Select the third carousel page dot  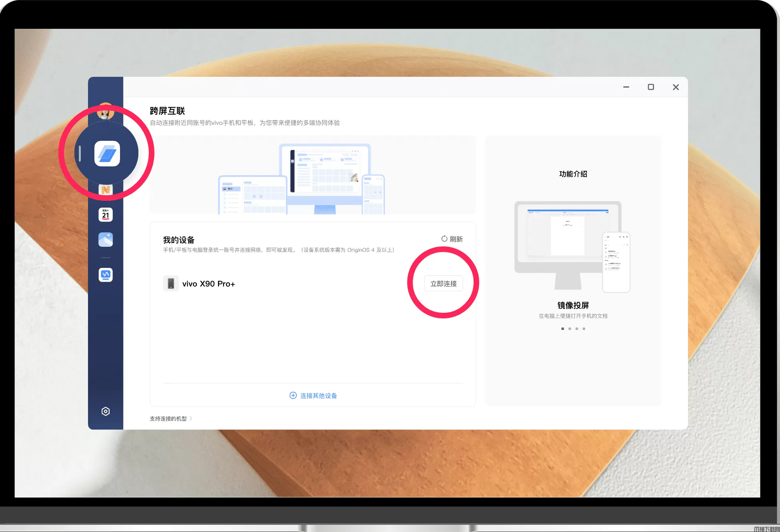tap(577, 329)
